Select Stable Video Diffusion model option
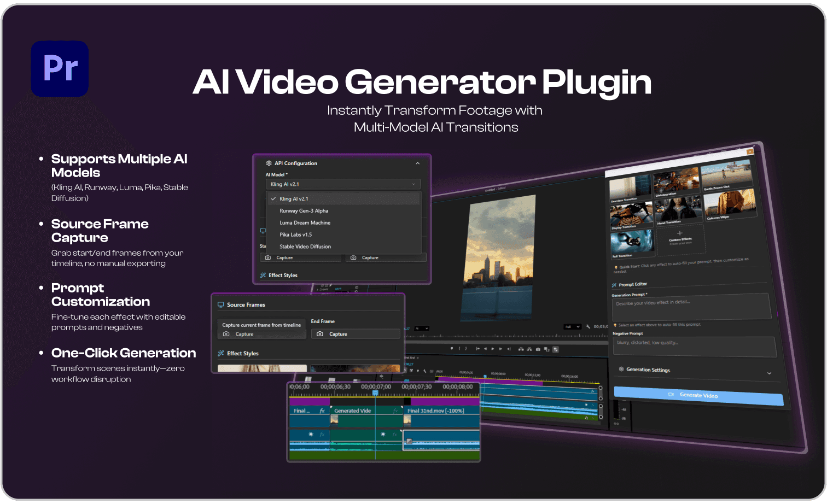This screenshot has width=827, height=504. (343, 247)
